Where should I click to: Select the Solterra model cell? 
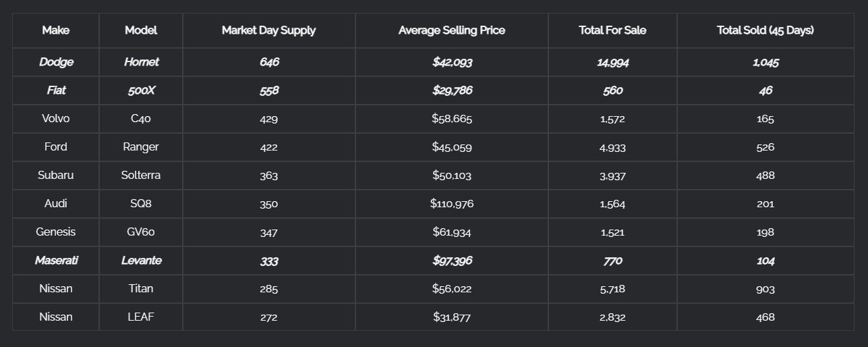141,176
